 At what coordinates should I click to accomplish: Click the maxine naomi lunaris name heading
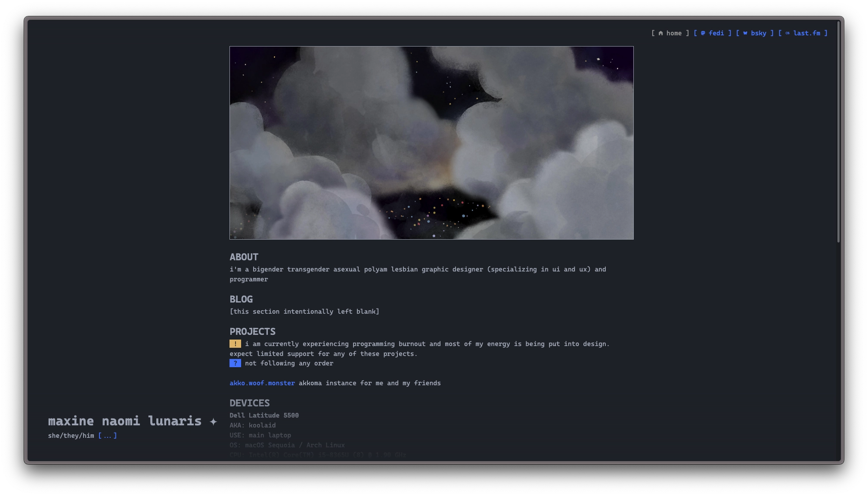pyautogui.click(x=125, y=421)
